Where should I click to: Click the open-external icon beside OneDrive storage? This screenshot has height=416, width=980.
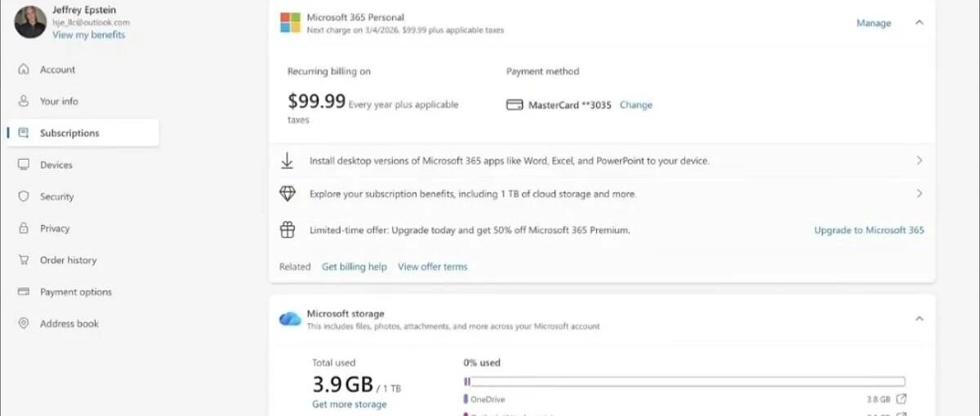pos(901,399)
